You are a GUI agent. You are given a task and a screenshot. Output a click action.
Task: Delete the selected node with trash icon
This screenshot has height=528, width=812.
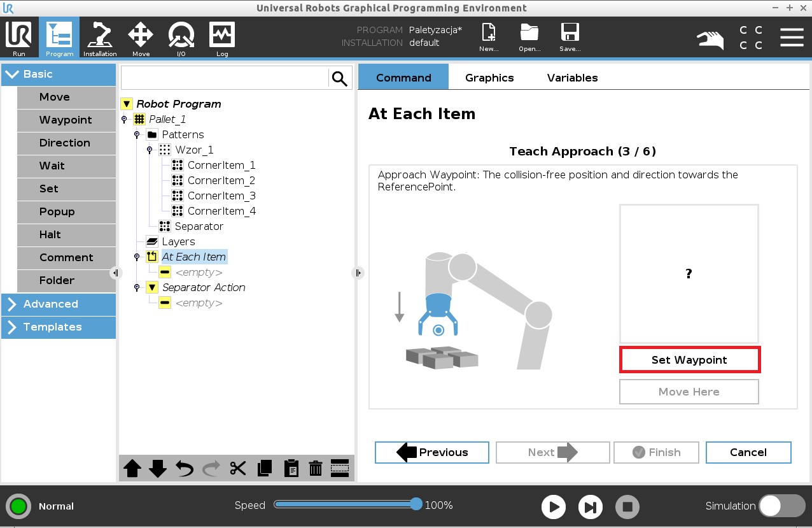[x=316, y=469]
